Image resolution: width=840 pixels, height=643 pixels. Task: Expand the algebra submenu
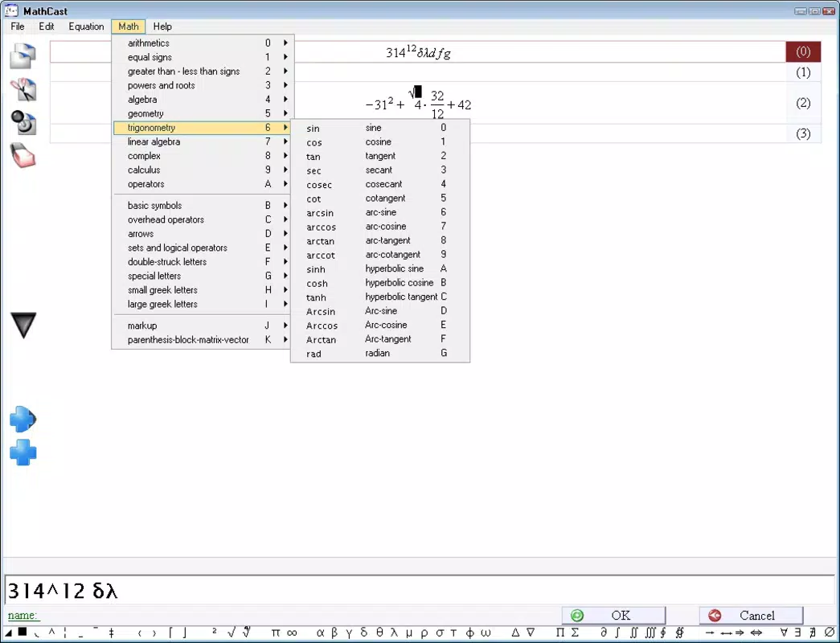click(202, 99)
